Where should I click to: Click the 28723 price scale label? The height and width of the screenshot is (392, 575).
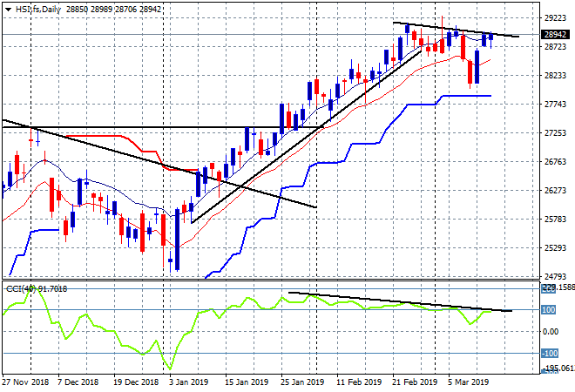[555, 46]
